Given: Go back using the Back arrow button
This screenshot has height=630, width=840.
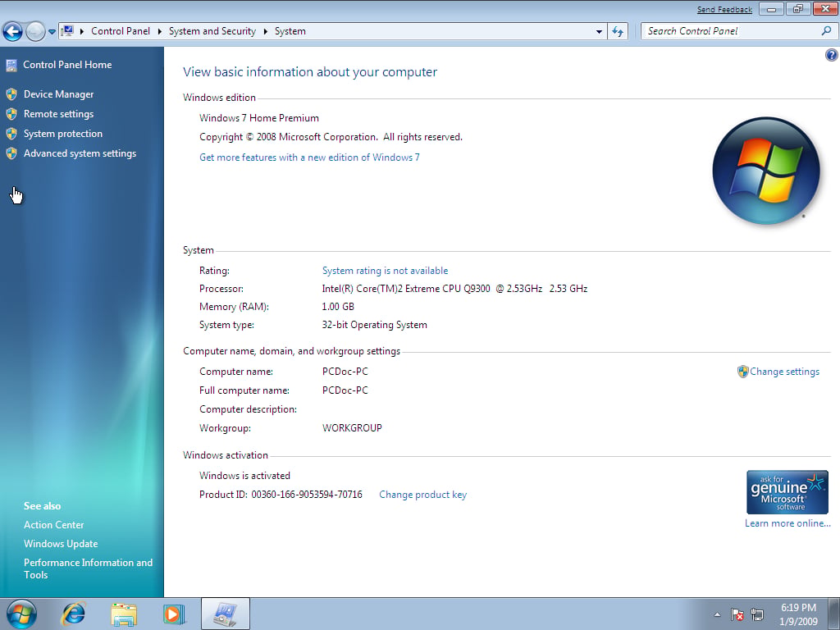Looking at the screenshot, I should point(12,31).
